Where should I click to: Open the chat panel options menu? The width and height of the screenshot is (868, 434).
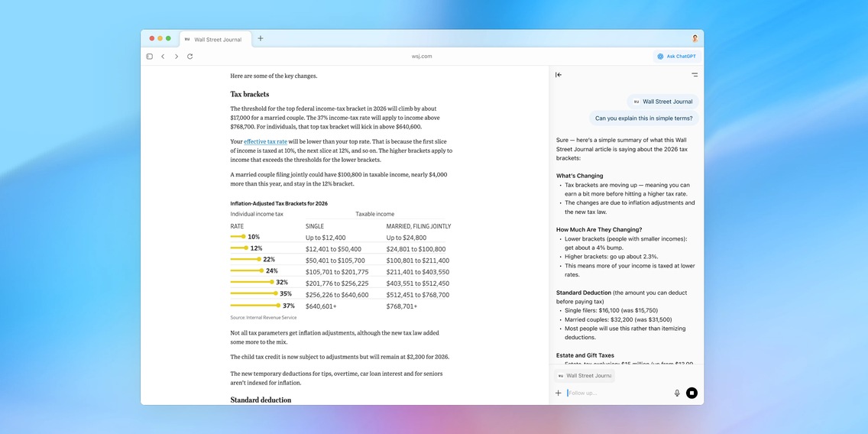coord(694,75)
